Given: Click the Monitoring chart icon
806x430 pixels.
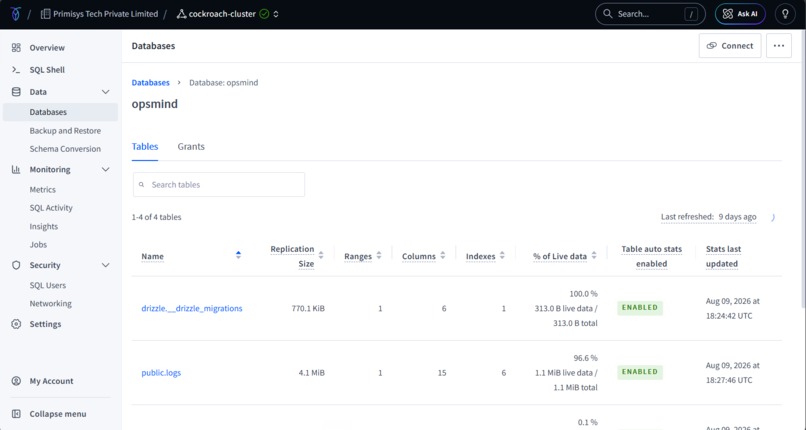Looking at the screenshot, I should point(16,170).
